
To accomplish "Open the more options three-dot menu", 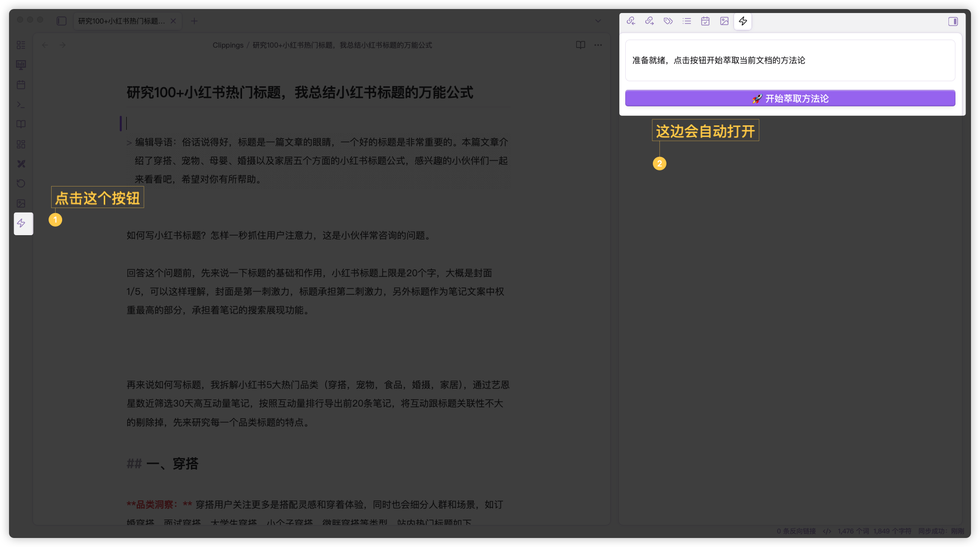I will (x=598, y=45).
